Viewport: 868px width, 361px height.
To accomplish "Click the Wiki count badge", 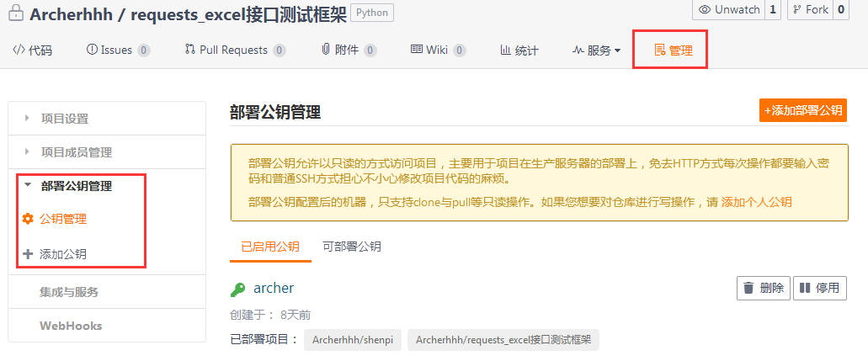I will pyautogui.click(x=460, y=50).
